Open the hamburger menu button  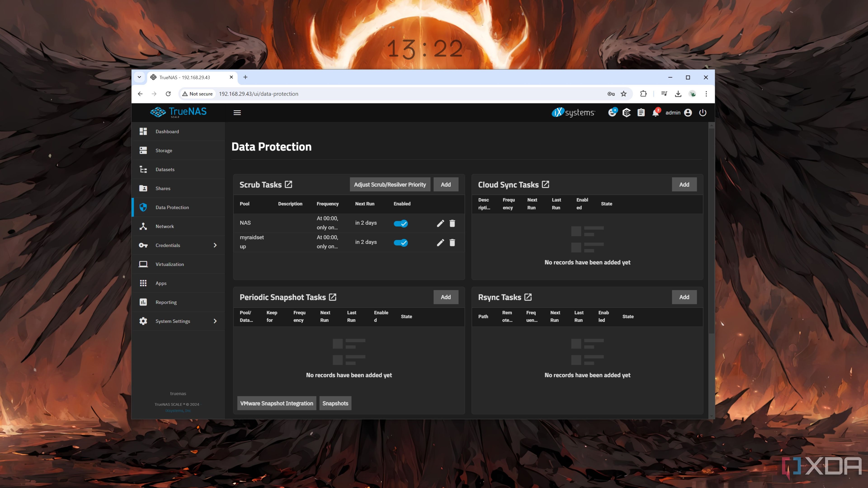tap(237, 113)
